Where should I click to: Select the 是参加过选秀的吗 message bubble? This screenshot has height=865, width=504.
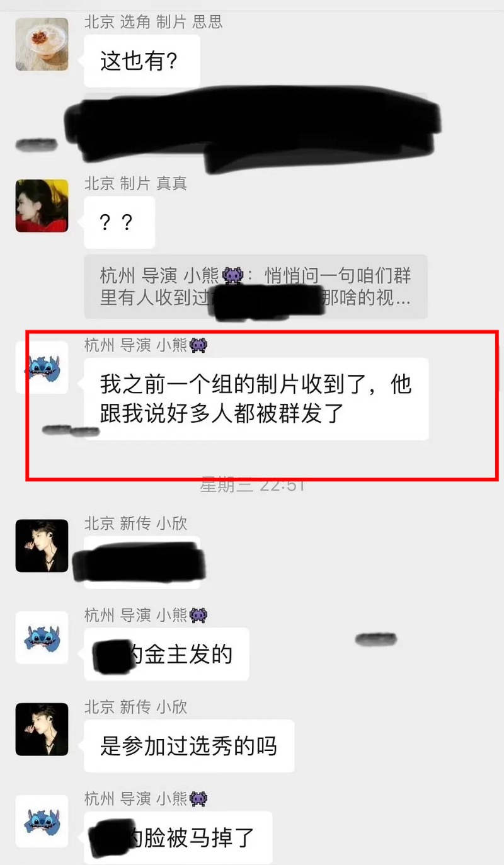[189, 747]
